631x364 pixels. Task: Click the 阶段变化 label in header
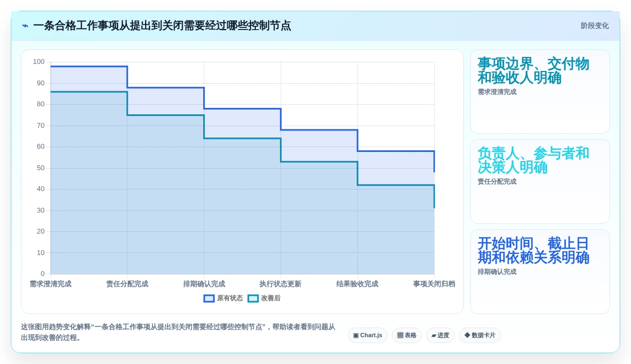click(x=595, y=26)
